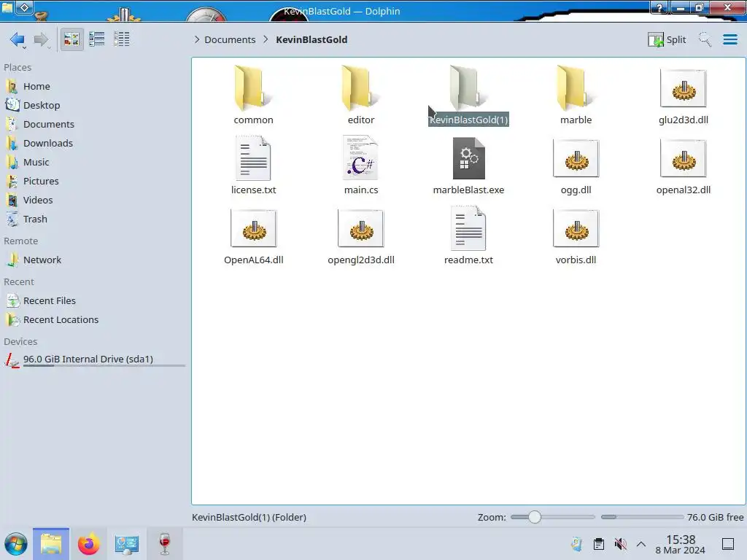This screenshot has width=747, height=560.
Task: Expand the chevron before Documents breadcrumb
Action: (197, 39)
